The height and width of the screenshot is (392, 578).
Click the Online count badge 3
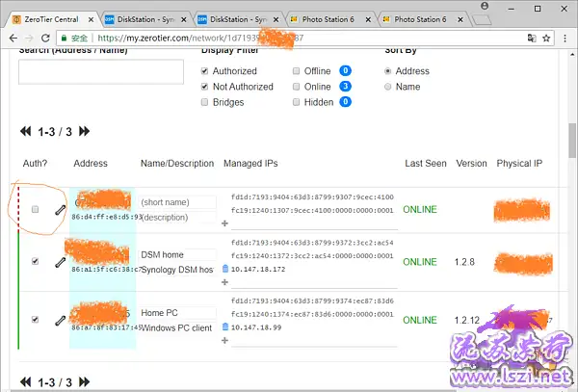pos(345,87)
